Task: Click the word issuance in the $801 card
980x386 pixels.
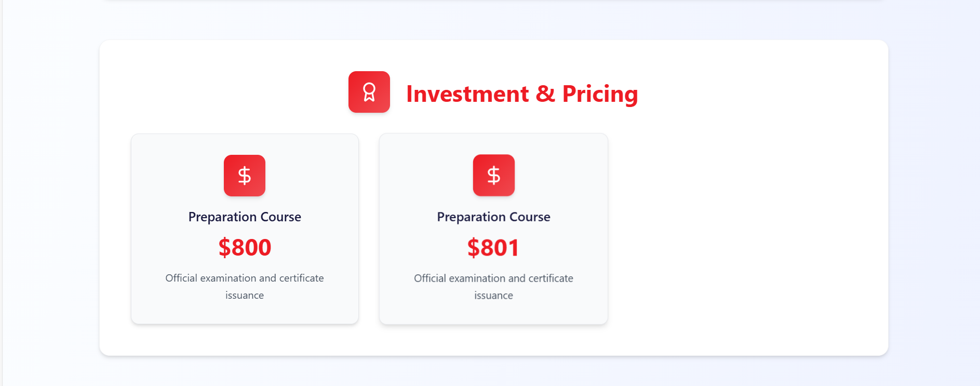Action: (x=493, y=296)
